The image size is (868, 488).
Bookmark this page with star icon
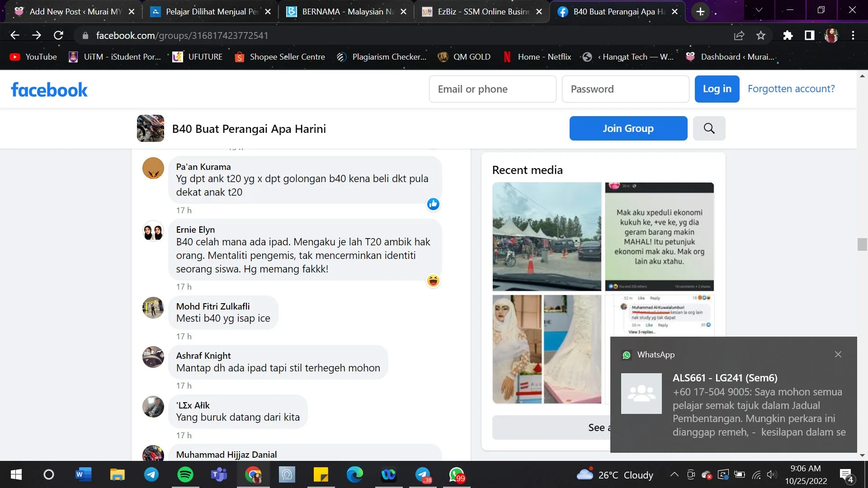[761, 35]
